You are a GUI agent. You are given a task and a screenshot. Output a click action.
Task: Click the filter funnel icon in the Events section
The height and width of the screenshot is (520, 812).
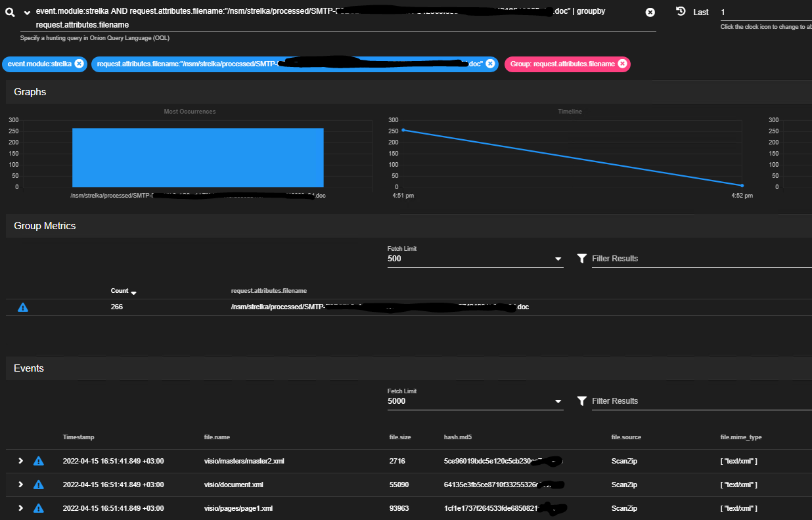581,401
